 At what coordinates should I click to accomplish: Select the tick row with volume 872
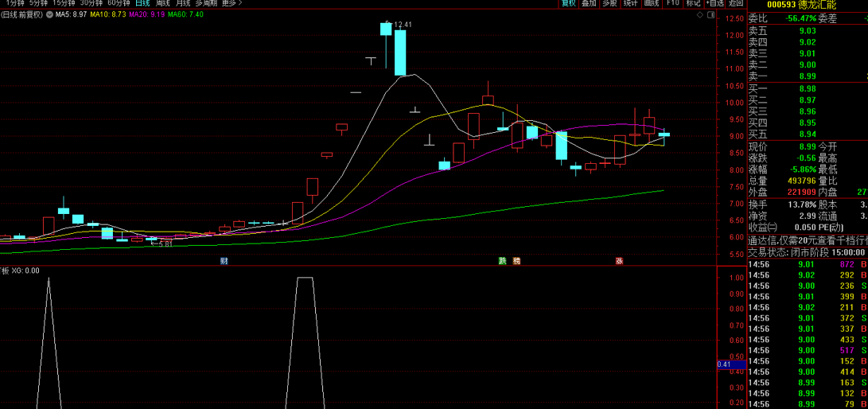(808, 265)
